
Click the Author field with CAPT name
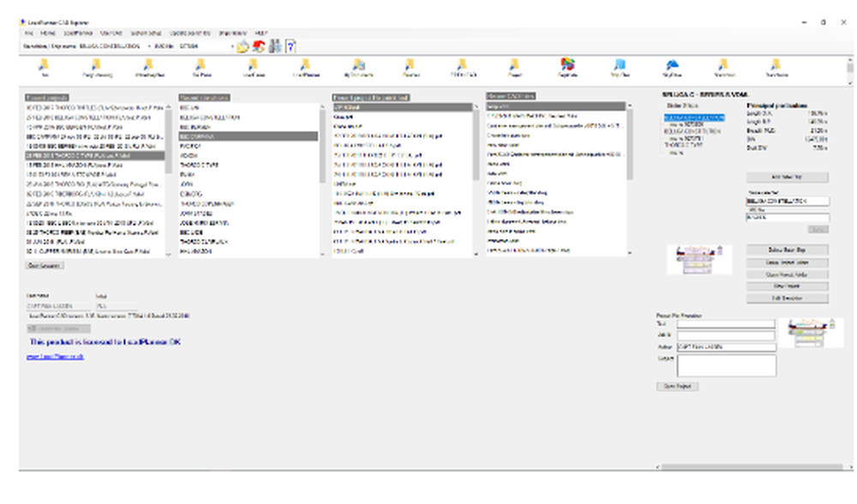[x=727, y=347]
